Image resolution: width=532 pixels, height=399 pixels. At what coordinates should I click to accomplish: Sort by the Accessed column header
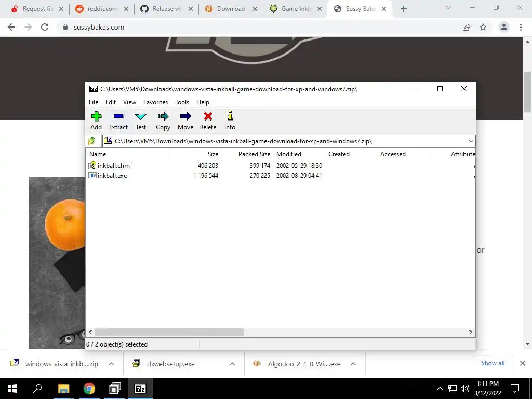point(403,154)
